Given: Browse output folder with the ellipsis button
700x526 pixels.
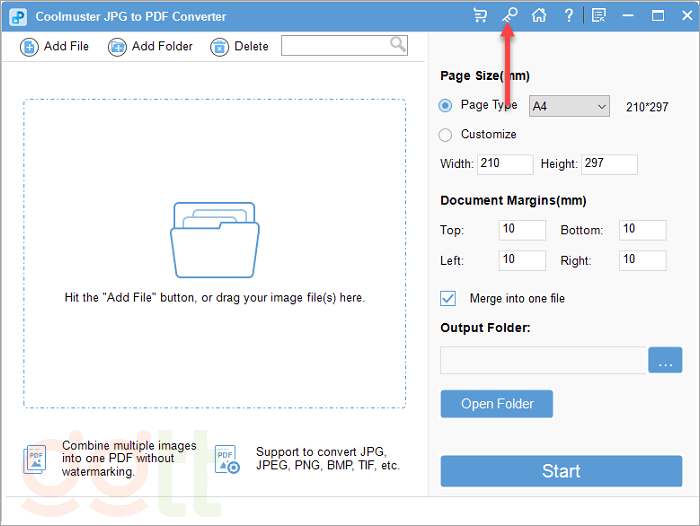Looking at the screenshot, I should point(665,361).
